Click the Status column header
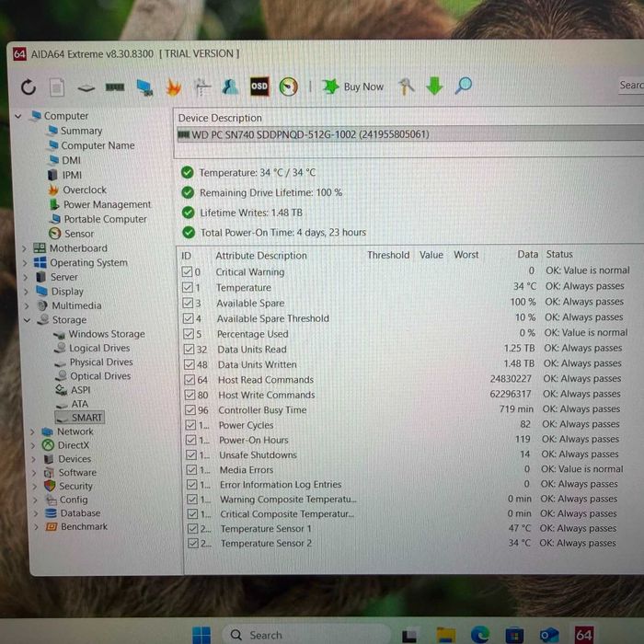 559,254
